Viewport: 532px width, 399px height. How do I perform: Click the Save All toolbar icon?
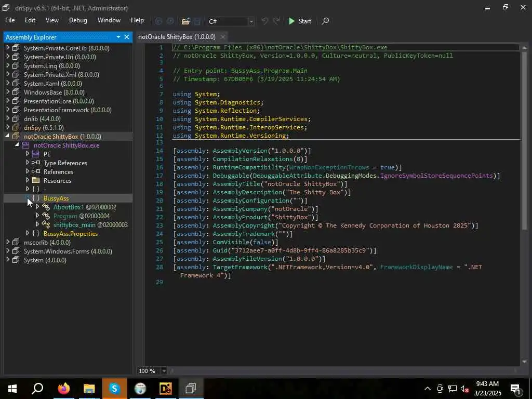(197, 21)
